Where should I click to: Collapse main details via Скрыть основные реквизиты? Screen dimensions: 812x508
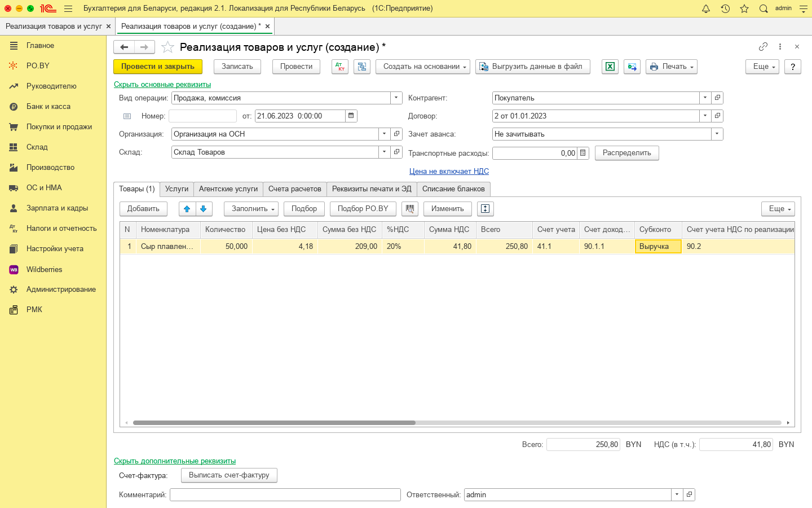point(162,85)
